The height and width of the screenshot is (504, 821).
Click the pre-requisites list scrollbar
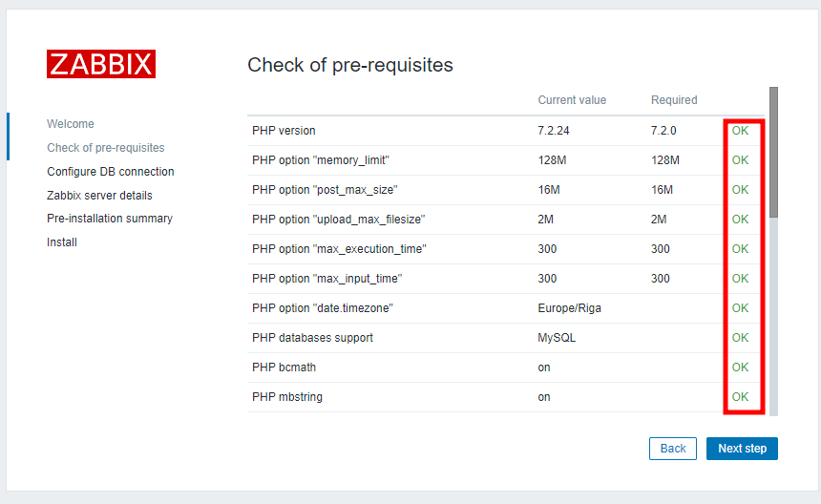pos(773,153)
